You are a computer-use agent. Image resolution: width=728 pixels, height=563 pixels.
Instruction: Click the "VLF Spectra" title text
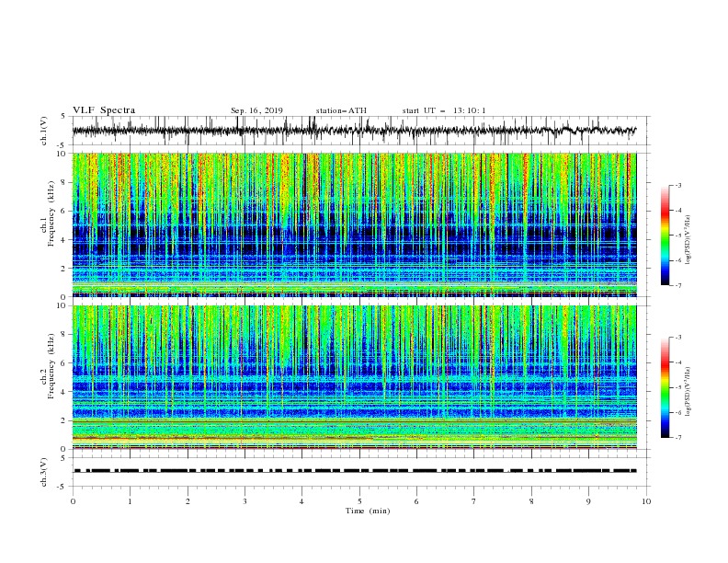coord(104,110)
